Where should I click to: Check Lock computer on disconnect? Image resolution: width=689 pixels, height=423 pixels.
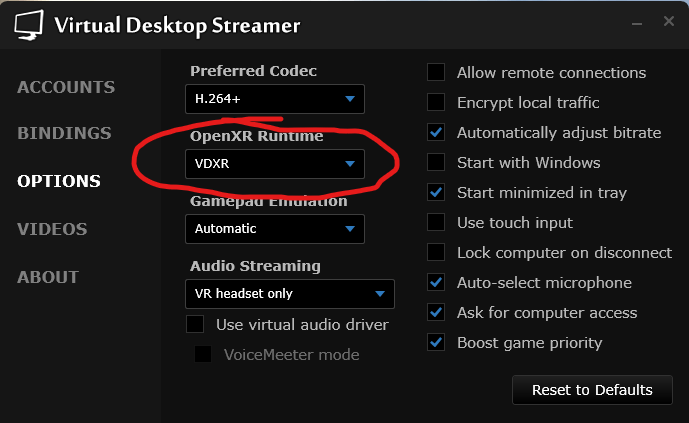point(436,252)
